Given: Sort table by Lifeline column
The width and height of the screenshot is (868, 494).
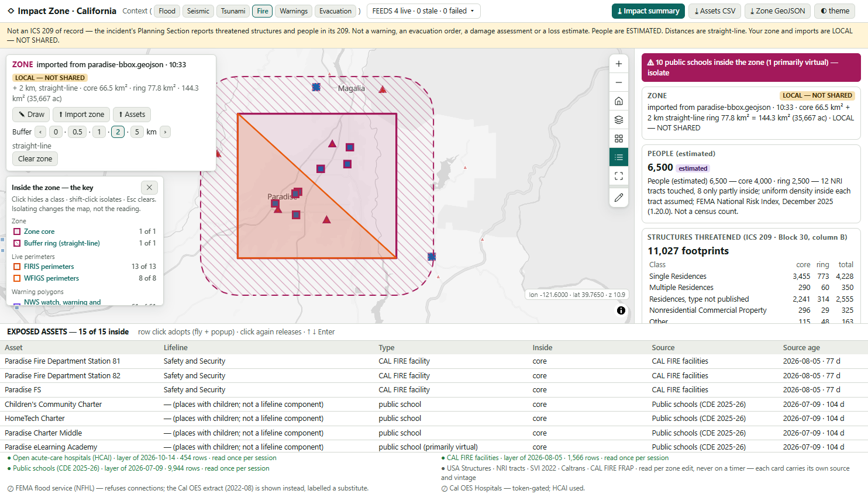Looking at the screenshot, I should coord(175,347).
